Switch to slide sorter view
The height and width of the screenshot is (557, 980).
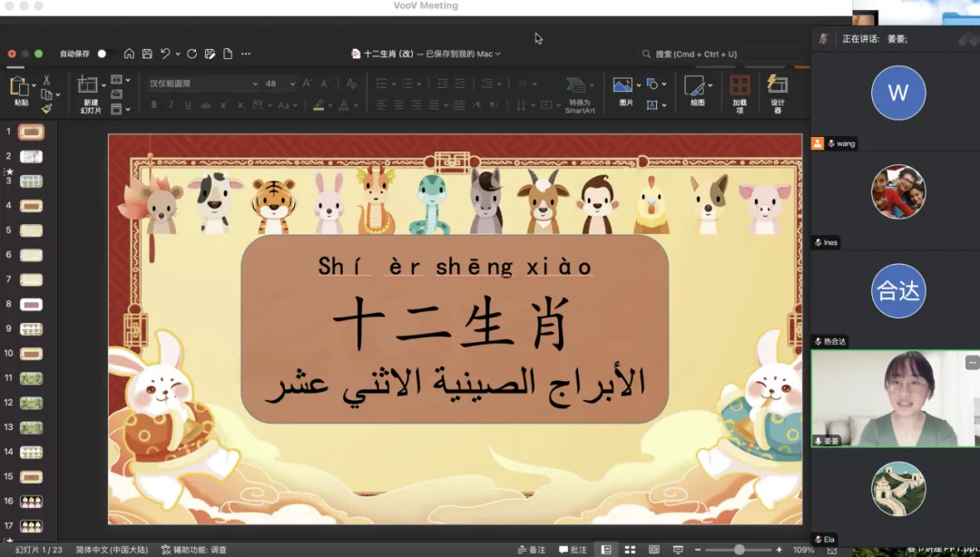pos(630,550)
